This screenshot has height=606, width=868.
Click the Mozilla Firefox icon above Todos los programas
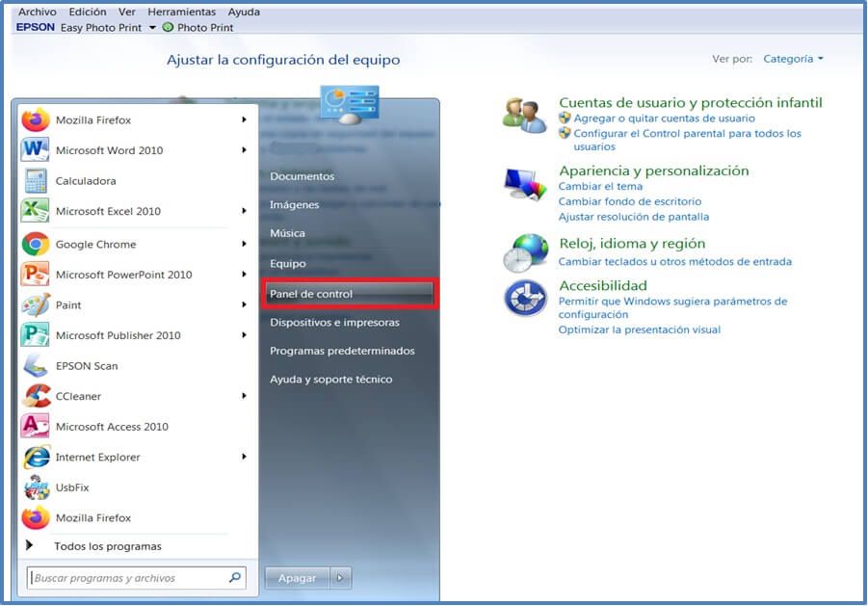pos(36,518)
